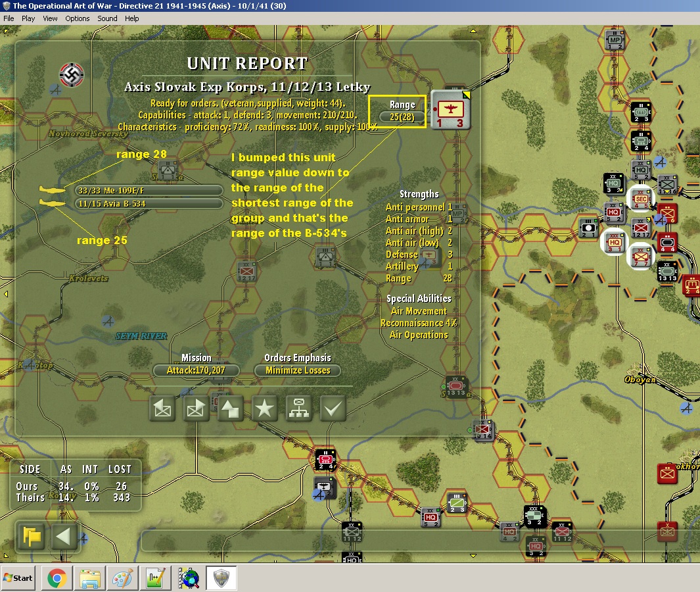Select the white-ringed SEC unit counter
700x592 pixels.
[x=641, y=199]
